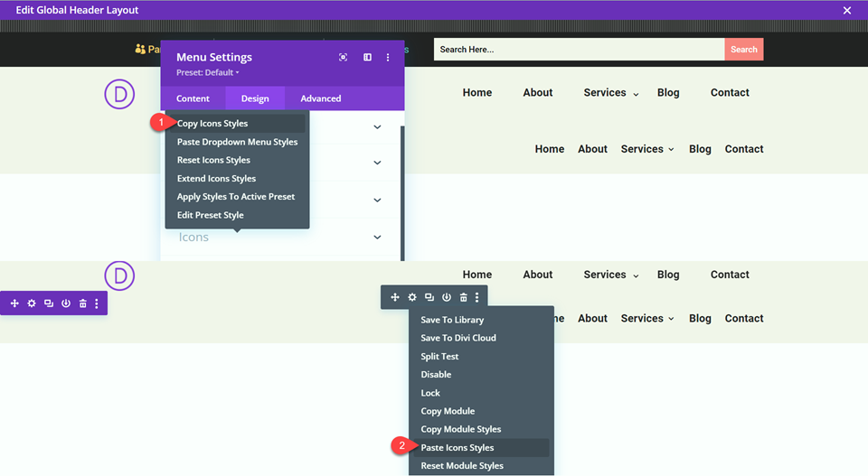Click the Menu Settings panel scrollbar
Viewport: 868px width, 476px height.
pos(402,193)
